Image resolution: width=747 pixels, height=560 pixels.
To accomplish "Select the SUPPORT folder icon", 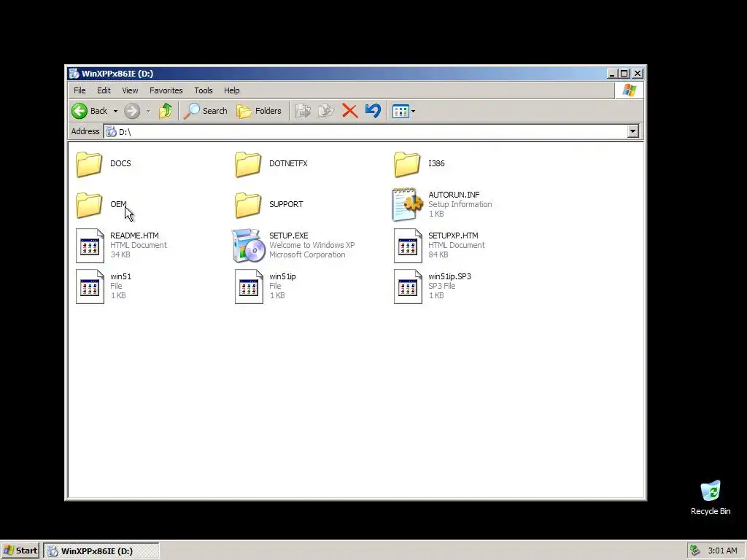I will (x=248, y=205).
